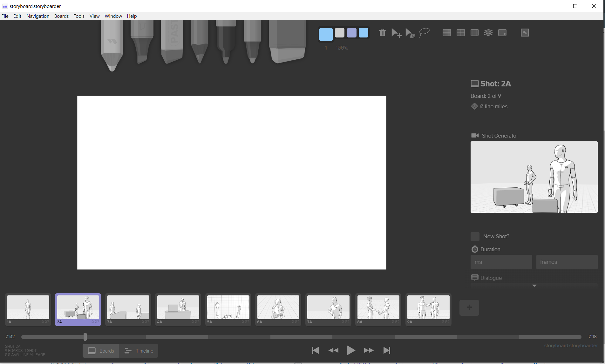The width and height of the screenshot is (605, 364).
Task: Select the Move contents tool
Action: coord(396,32)
